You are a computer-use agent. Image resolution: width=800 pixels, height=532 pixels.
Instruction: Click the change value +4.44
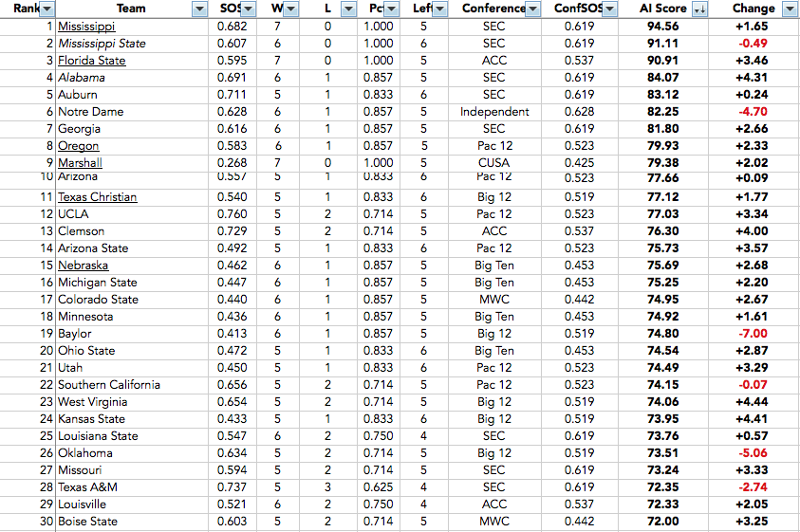coord(752,402)
